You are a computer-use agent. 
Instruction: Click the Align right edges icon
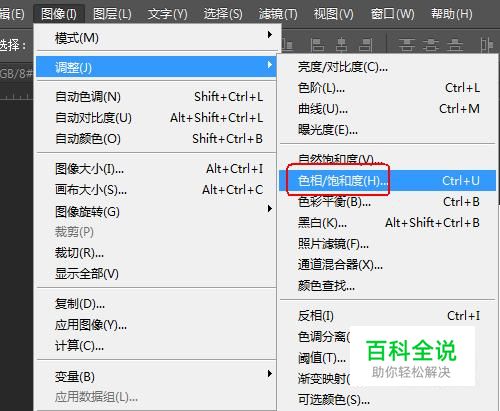click(365, 45)
